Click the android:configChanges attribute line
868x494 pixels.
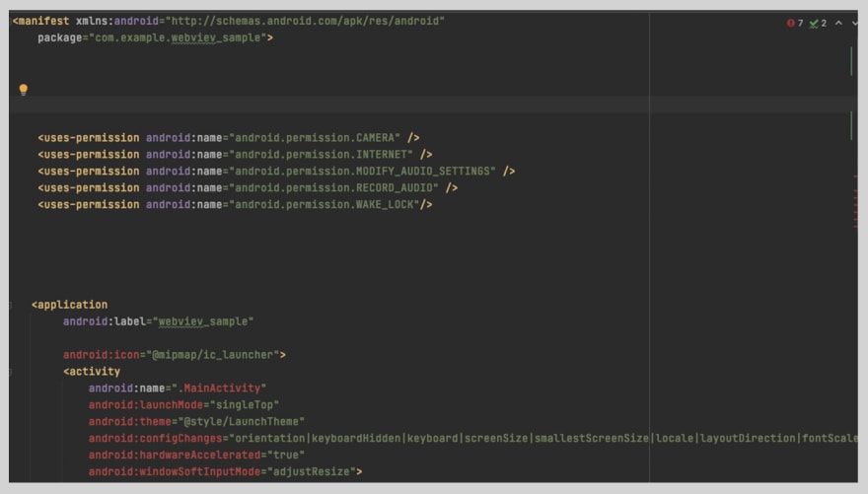[x=472, y=438]
